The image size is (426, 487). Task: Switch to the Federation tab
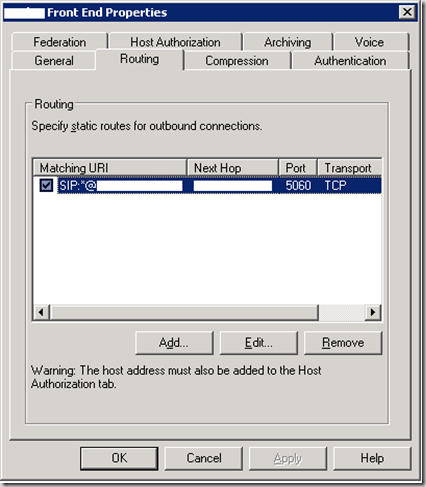click(x=59, y=42)
